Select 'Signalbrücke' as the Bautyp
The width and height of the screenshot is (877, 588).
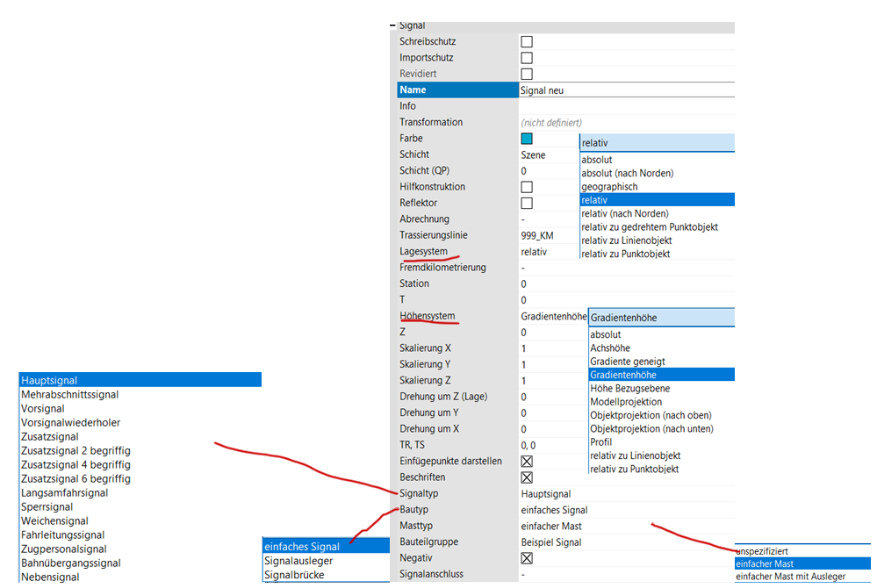[293, 575]
